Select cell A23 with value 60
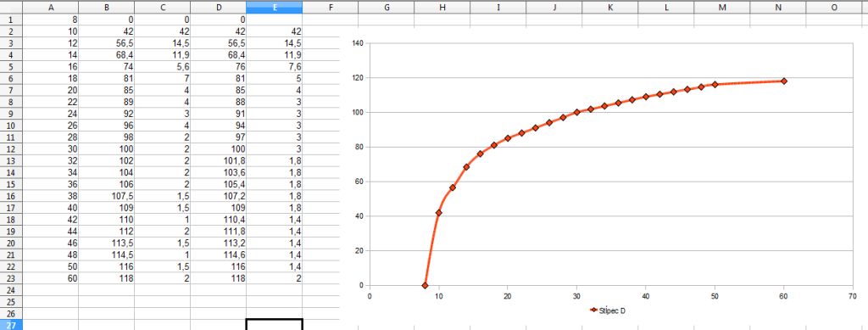The height and width of the screenshot is (330, 868). [x=51, y=278]
